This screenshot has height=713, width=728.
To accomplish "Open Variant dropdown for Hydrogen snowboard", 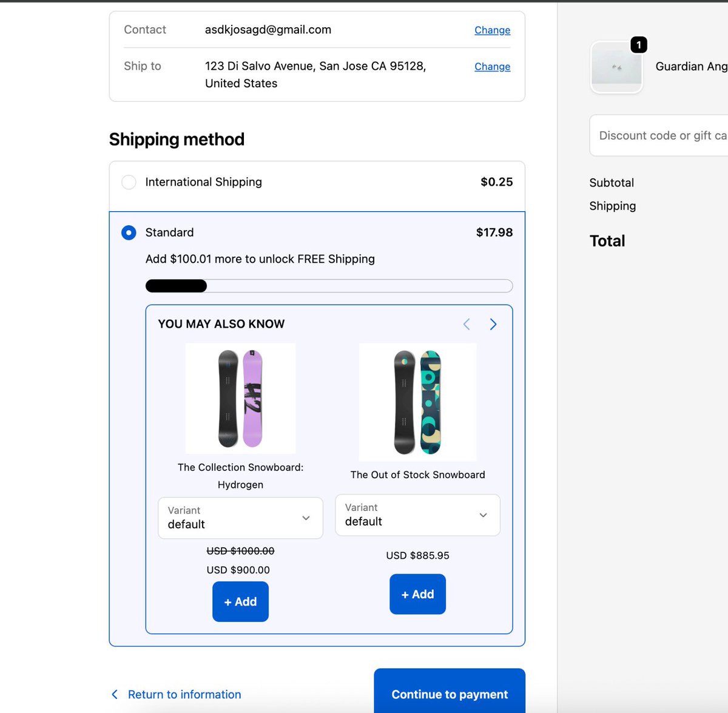I will (x=240, y=518).
